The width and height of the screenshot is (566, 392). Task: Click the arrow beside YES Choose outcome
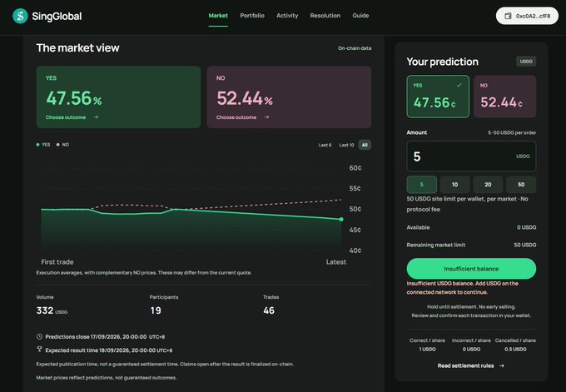tap(96, 117)
